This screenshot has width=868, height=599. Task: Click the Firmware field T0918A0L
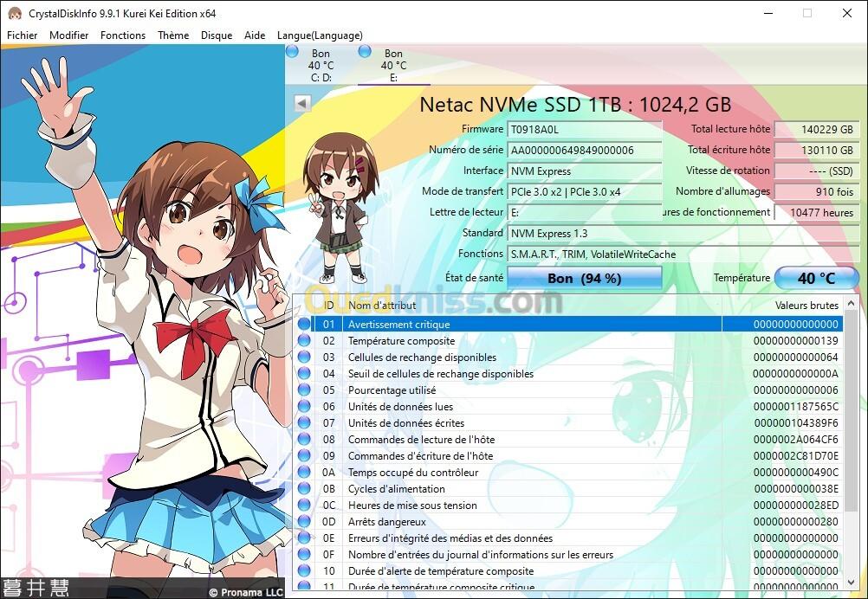tap(585, 130)
